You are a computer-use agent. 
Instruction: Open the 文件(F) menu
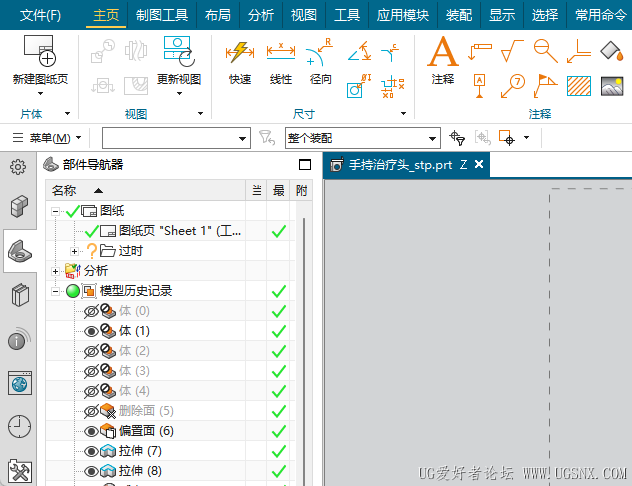40,15
